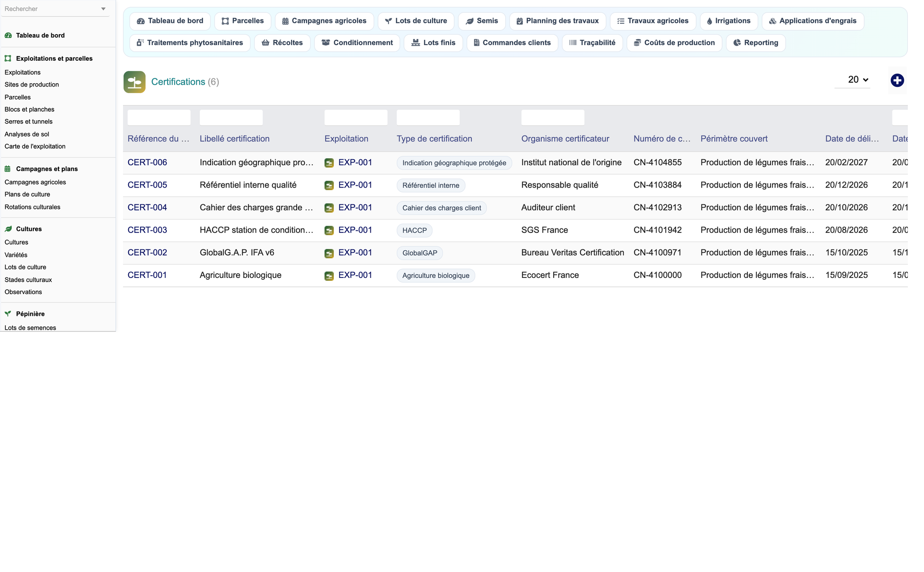The width and height of the screenshot is (924, 572).
Task: Click the HACCP type badge
Action: click(x=415, y=230)
